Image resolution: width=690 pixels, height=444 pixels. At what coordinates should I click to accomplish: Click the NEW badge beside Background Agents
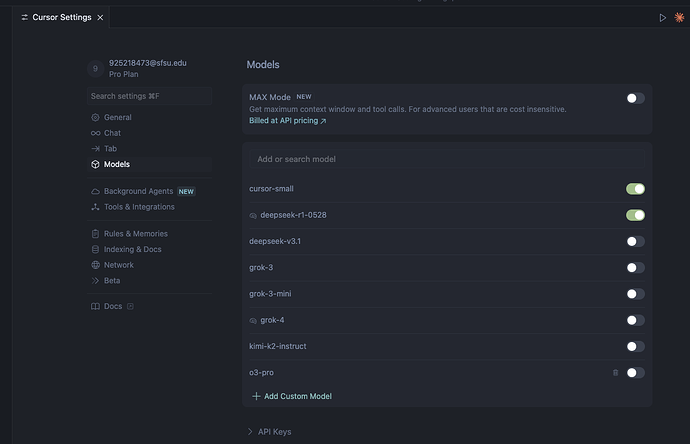186,191
